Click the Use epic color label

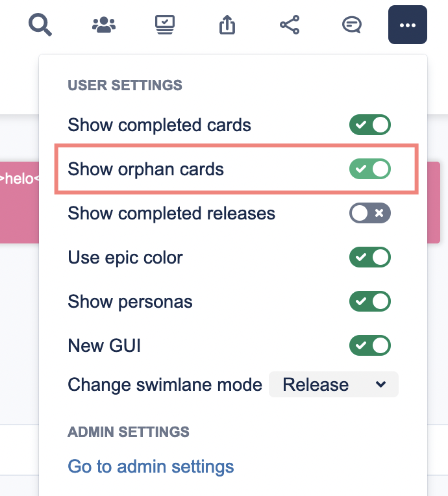[125, 258]
